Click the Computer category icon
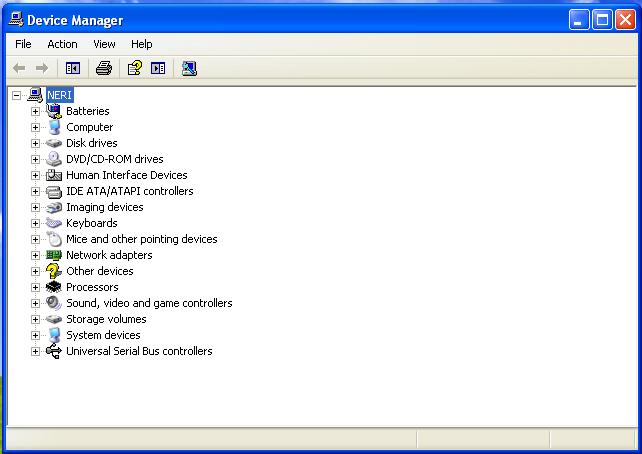This screenshot has height=454, width=642. [54, 127]
